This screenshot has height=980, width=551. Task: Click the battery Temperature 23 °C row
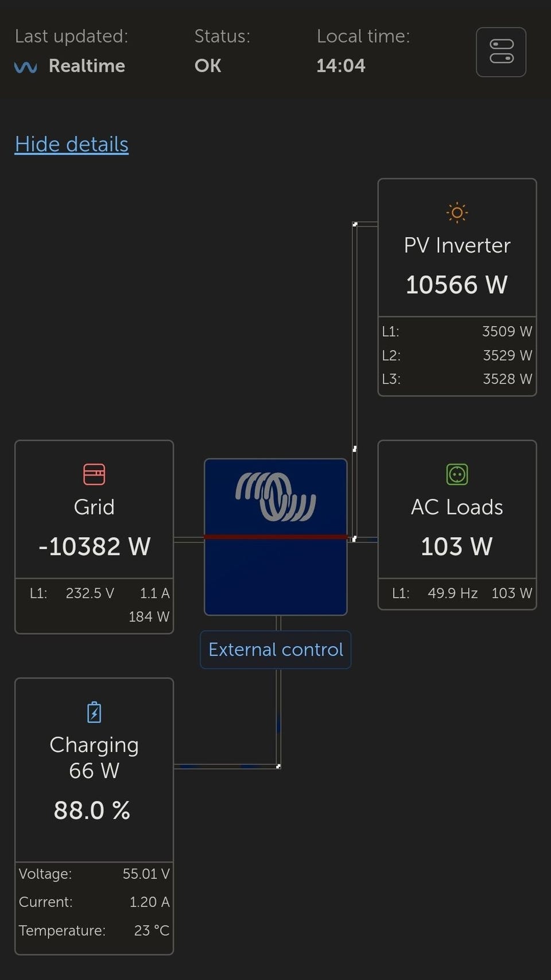pyautogui.click(x=94, y=931)
